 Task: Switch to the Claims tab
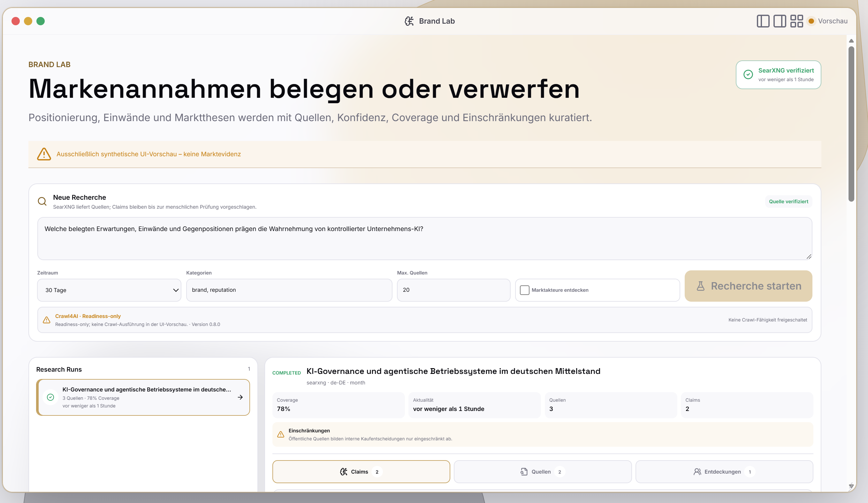pyautogui.click(x=361, y=472)
